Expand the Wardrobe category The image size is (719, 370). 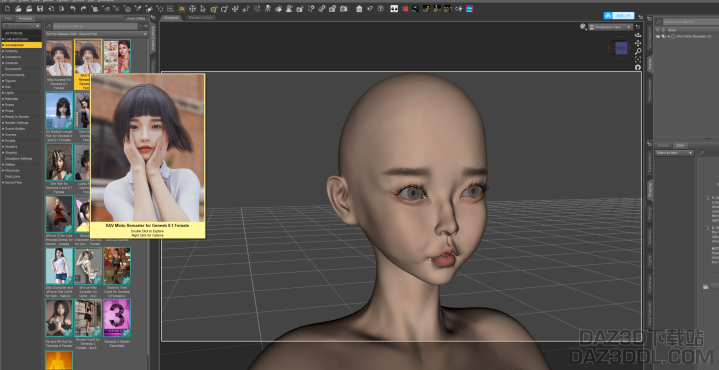click(x=3, y=170)
